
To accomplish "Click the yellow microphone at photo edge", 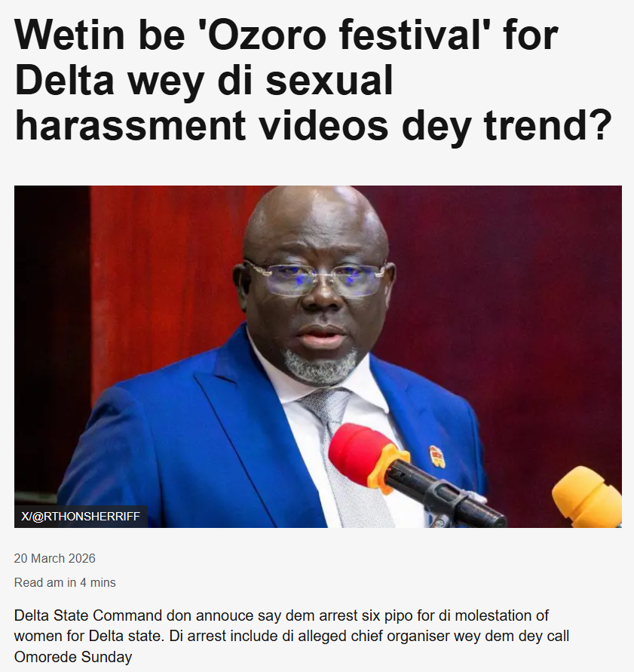I will [588, 497].
